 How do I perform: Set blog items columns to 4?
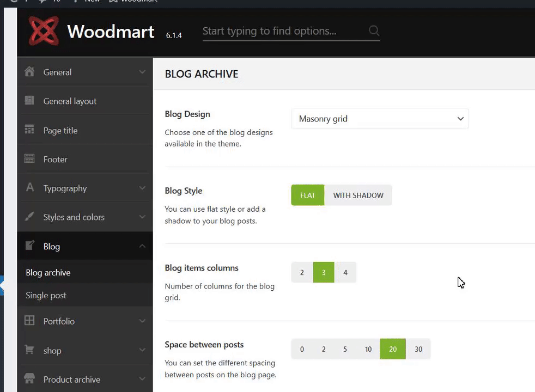345,273
